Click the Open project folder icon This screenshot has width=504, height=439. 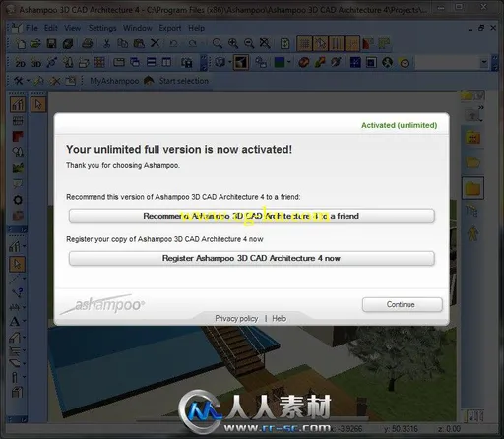pos(35,43)
